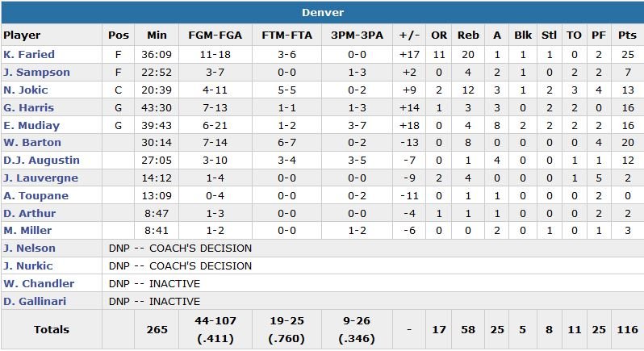
Task: Click the Totals row label
Action: pos(52,330)
